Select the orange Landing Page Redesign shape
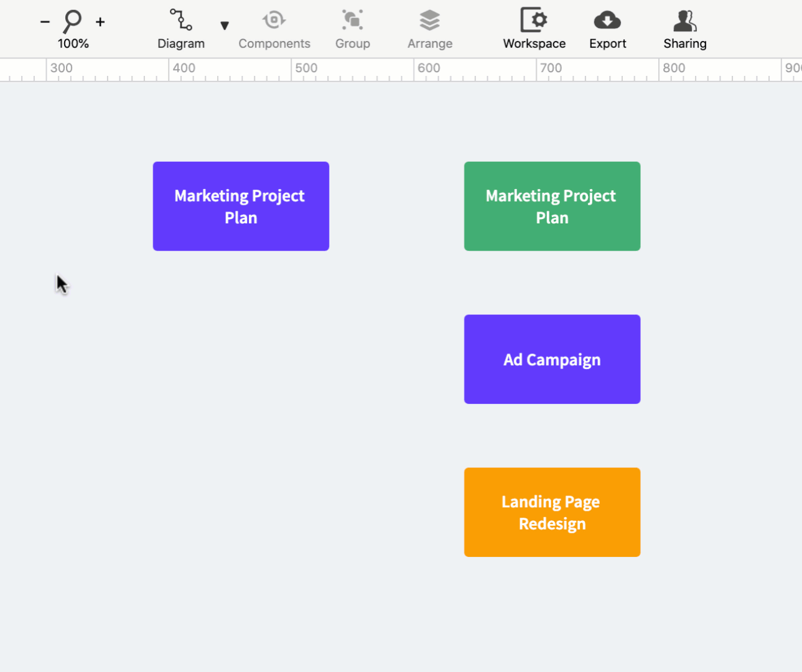The height and width of the screenshot is (672, 802). point(552,512)
